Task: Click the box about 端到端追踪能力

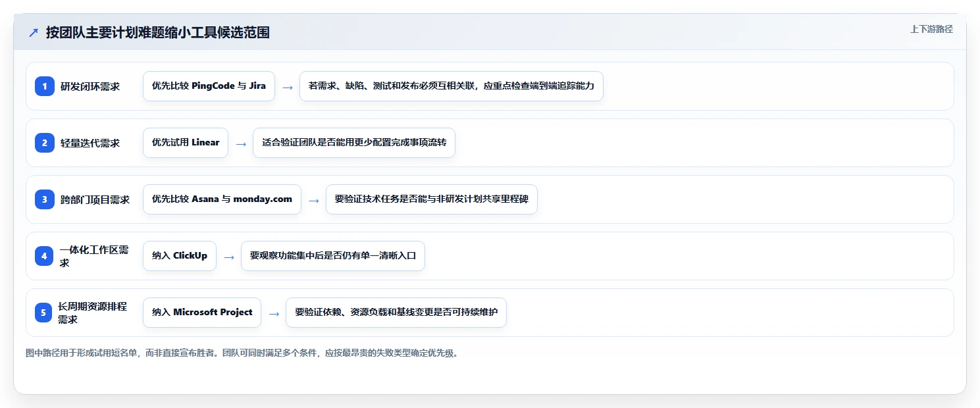Action: coord(451,86)
